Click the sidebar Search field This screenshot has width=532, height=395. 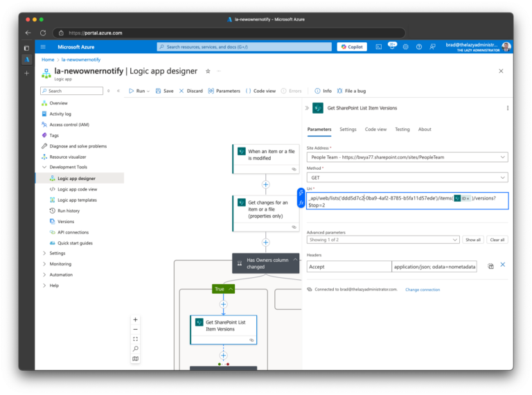71,91
